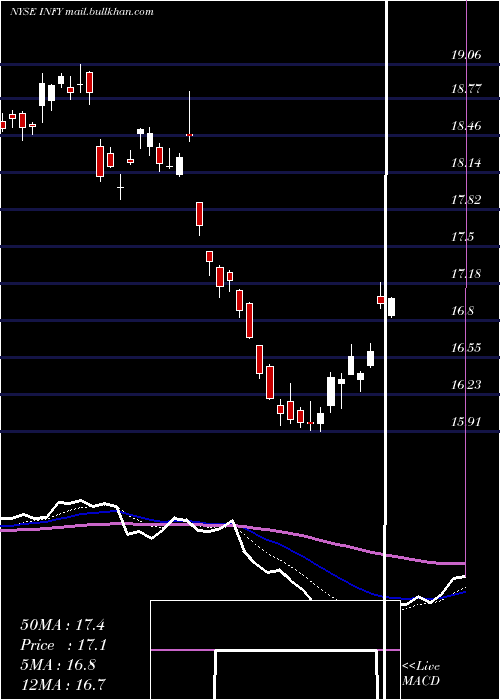Click the 16.8 price axis label
The height and width of the screenshot is (700, 500).
[x=462, y=311]
